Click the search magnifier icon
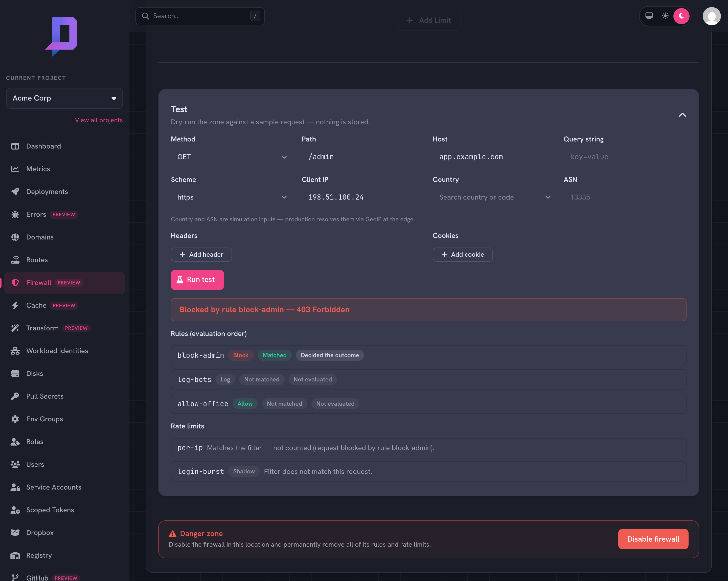The width and height of the screenshot is (728, 581). pyautogui.click(x=146, y=16)
